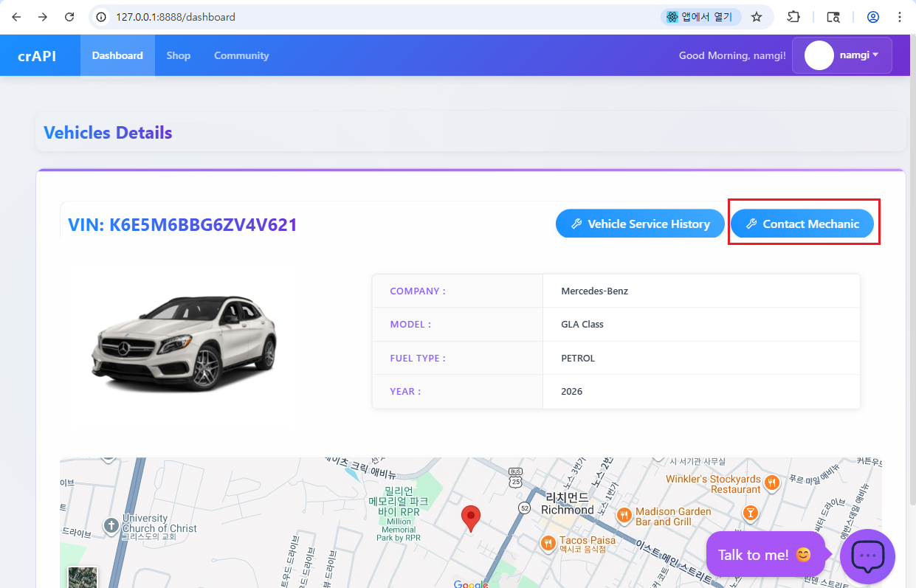Open the browser three-dot menu
This screenshot has height=588, width=916.
pyautogui.click(x=900, y=17)
